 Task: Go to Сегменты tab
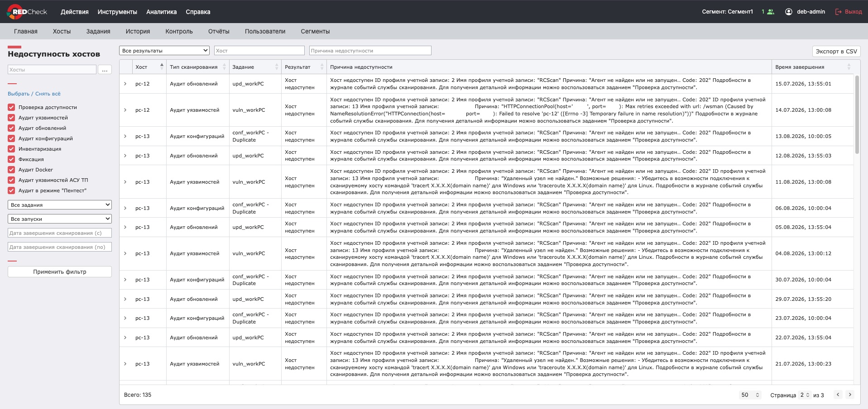[315, 31]
